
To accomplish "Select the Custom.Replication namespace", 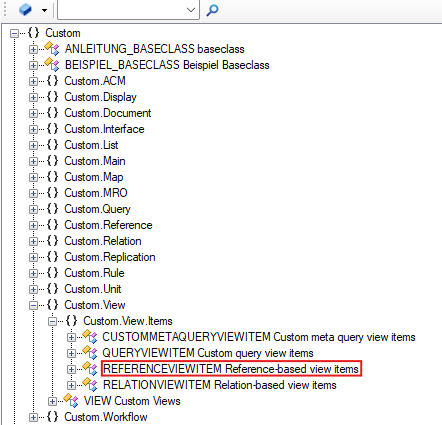I will (110, 257).
